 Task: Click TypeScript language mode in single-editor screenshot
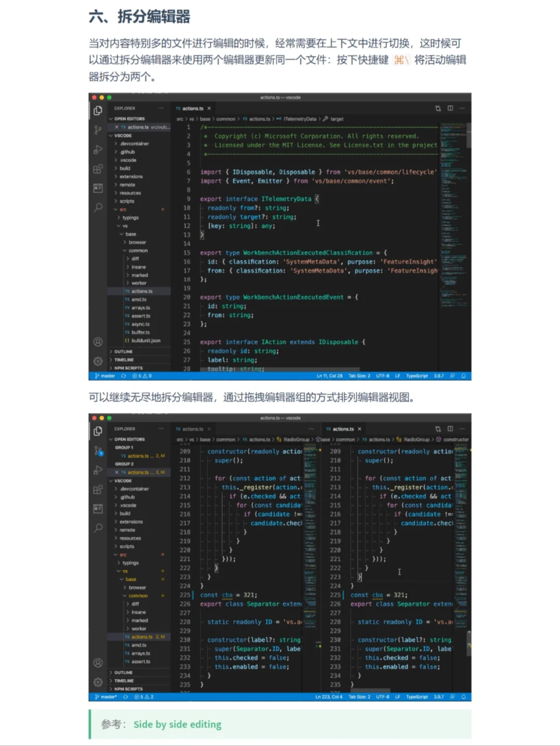click(x=417, y=376)
